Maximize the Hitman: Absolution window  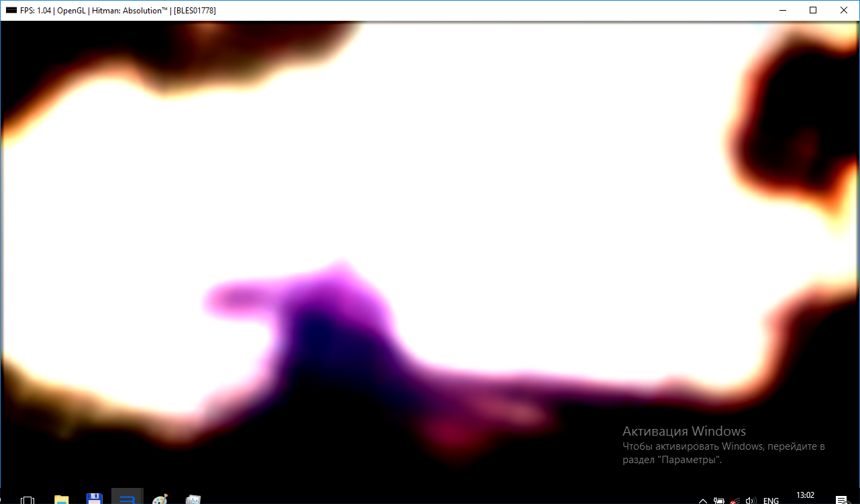[813, 10]
